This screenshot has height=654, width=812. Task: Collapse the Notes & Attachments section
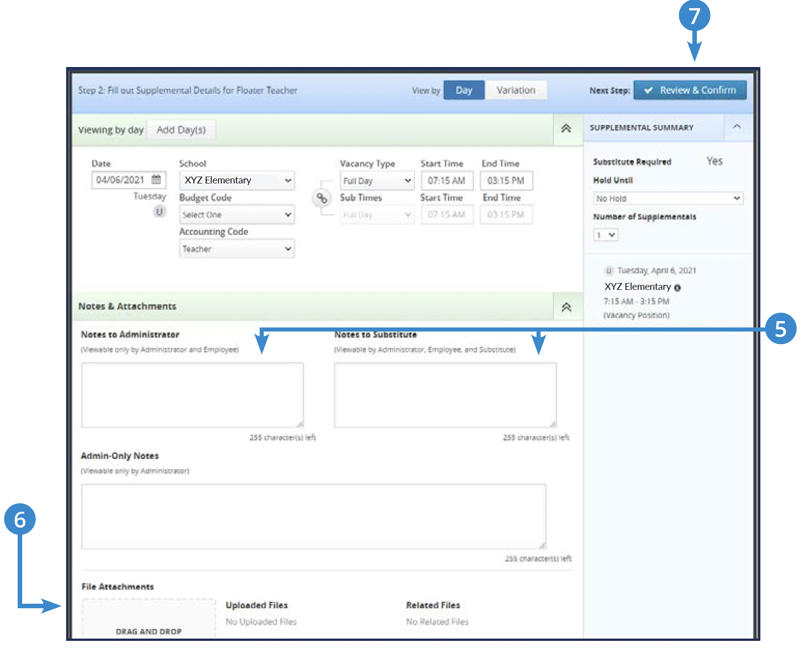[x=566, y=307]
